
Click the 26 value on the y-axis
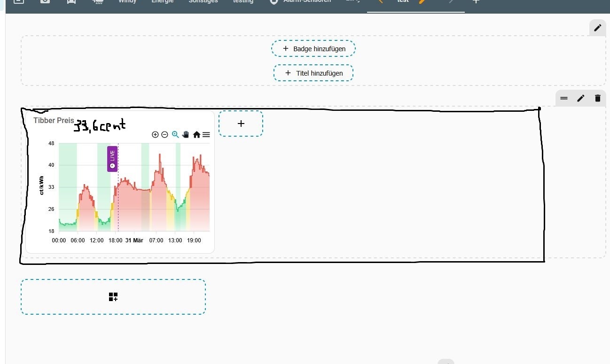[51, 209]
